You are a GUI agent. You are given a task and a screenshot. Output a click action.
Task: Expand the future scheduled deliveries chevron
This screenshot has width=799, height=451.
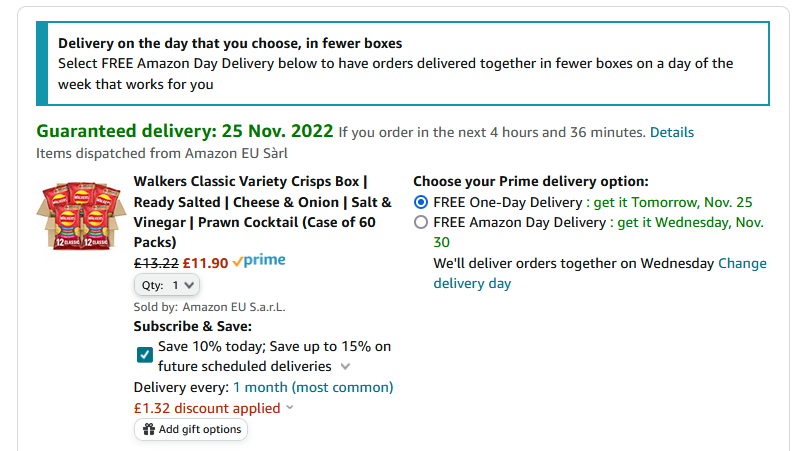point(345,366)
